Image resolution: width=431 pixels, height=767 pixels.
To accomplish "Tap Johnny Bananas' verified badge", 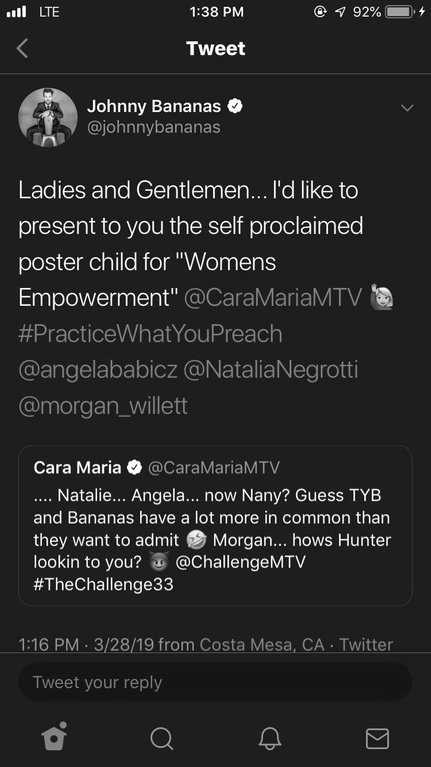I will pyautogui.click(x=236, y=106).
